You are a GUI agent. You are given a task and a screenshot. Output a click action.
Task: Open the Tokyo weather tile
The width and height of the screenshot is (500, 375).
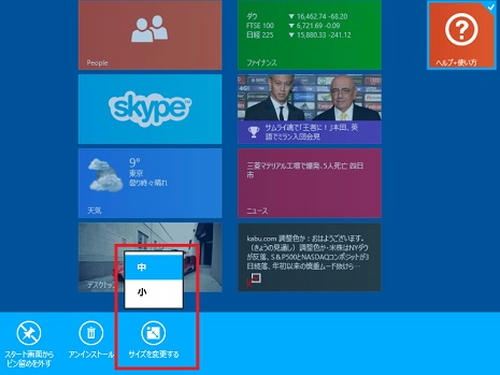pyautogui.click(x=150, y=183)
